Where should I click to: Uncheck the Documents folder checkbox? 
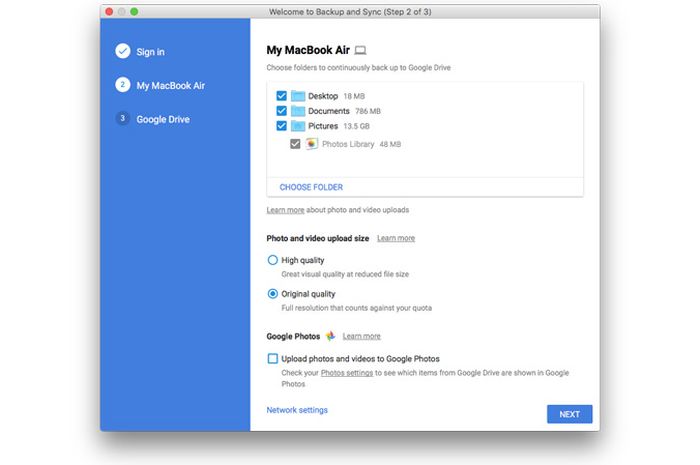pyautogui.click(x=281, y=111)
